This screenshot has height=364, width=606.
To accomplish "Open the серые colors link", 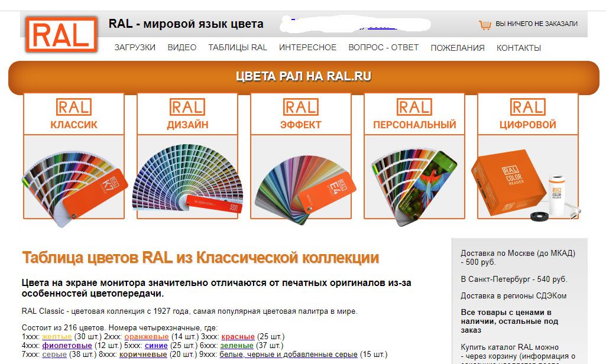I will click(54, 355).
